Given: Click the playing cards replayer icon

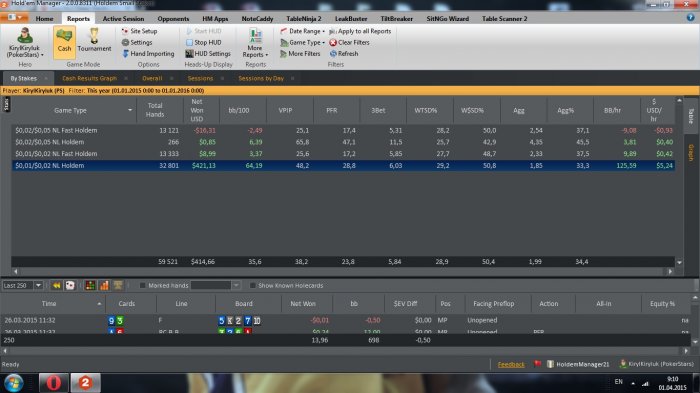Looking at the screenshot, I should (x=70, y=285).
